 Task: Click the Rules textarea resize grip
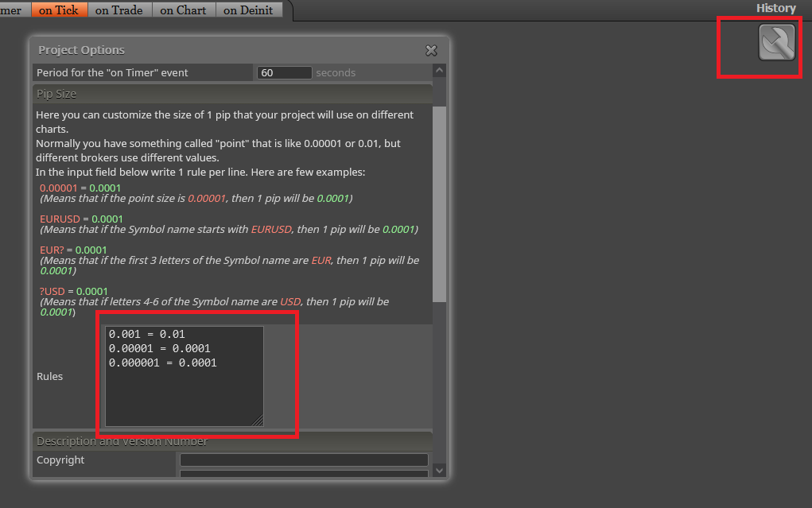[258, 421]
